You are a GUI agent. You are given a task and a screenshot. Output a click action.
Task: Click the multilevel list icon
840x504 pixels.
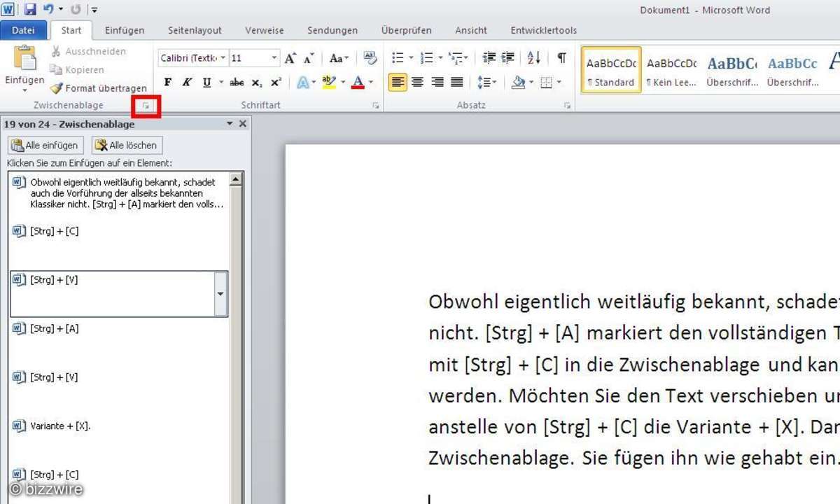[x=456, y=58]
